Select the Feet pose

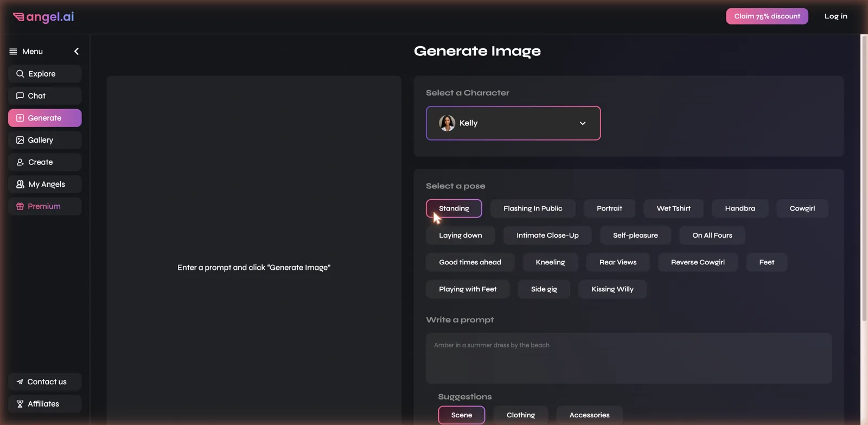(x=767, y=263)
